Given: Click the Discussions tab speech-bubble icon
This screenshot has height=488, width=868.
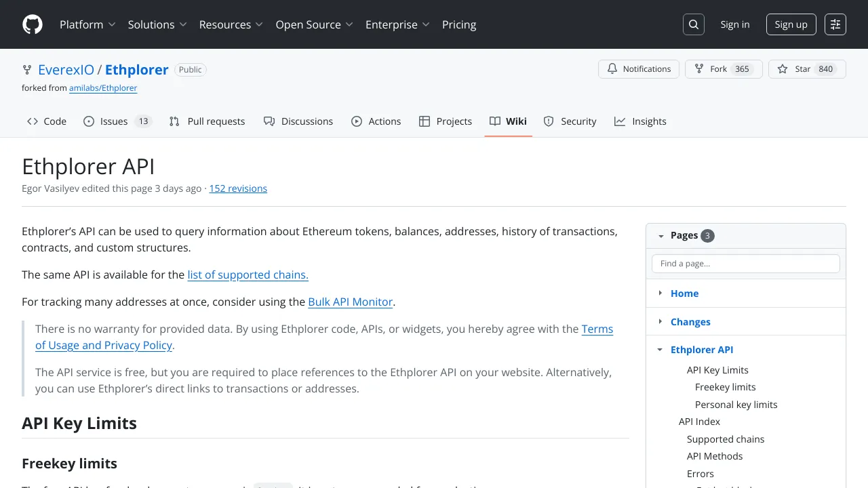Looking at the screenshot, I should (269, 121).
